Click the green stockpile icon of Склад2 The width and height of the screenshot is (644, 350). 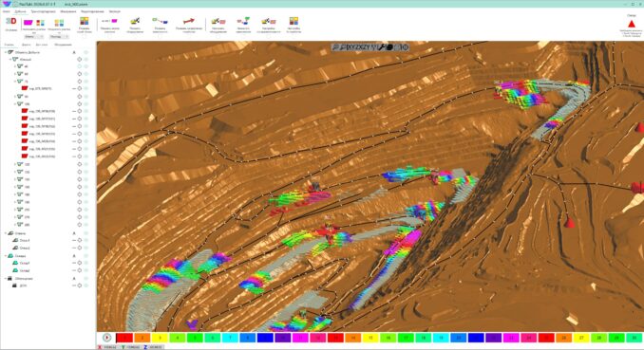(x=15, y=270)
